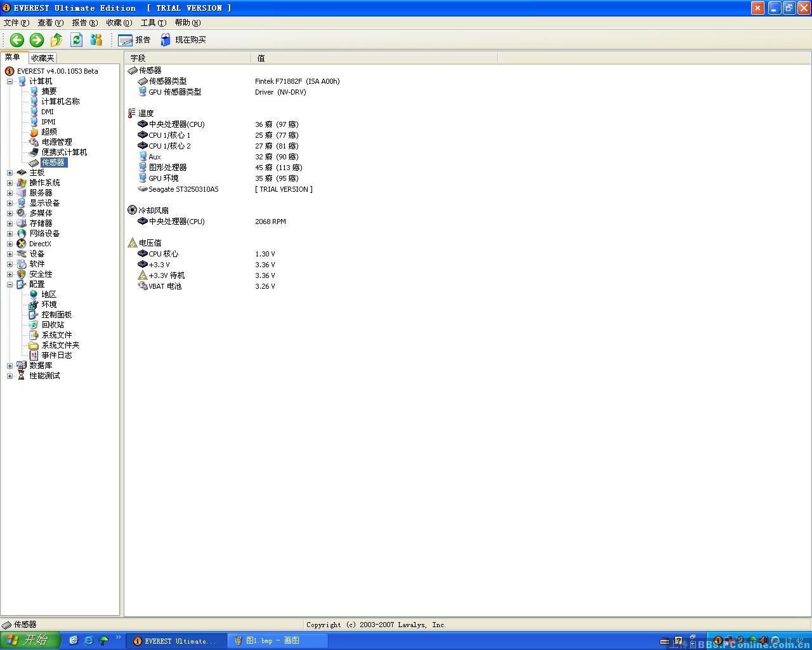Click the green Back arrow toolbar icon
This screenshot has height=650, width=812.
[17, 40]
